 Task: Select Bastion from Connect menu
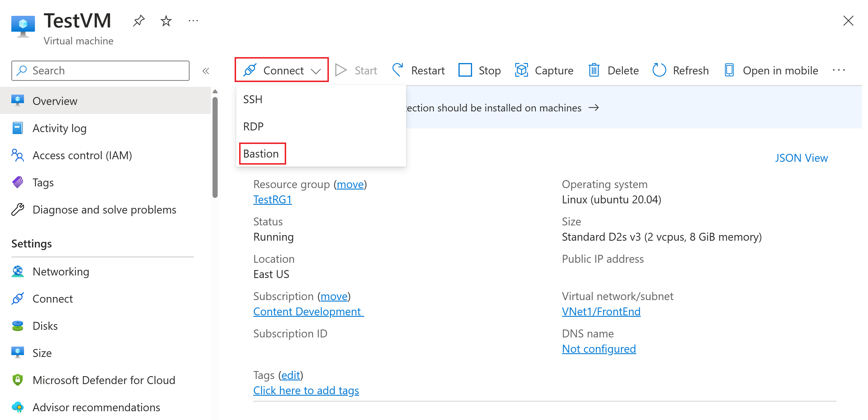[261, 154]
